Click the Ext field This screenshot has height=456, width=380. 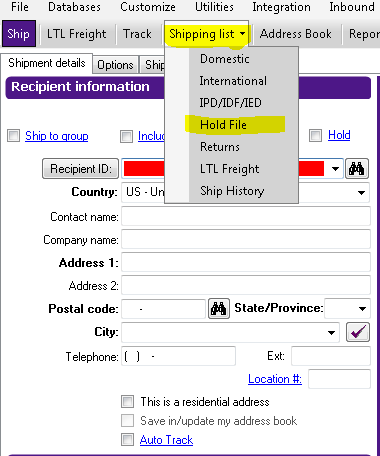[331, 356]
